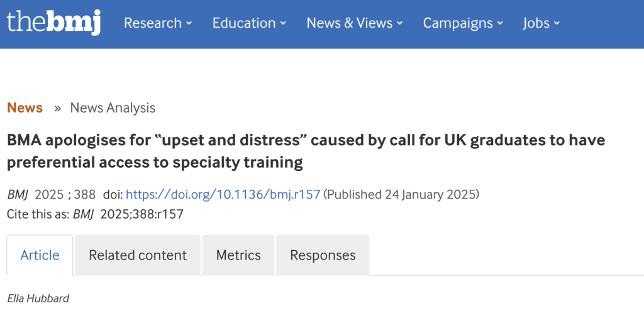644x318 pixels.
Task: Select the Article tab
Action: click(x=40, y=255)
